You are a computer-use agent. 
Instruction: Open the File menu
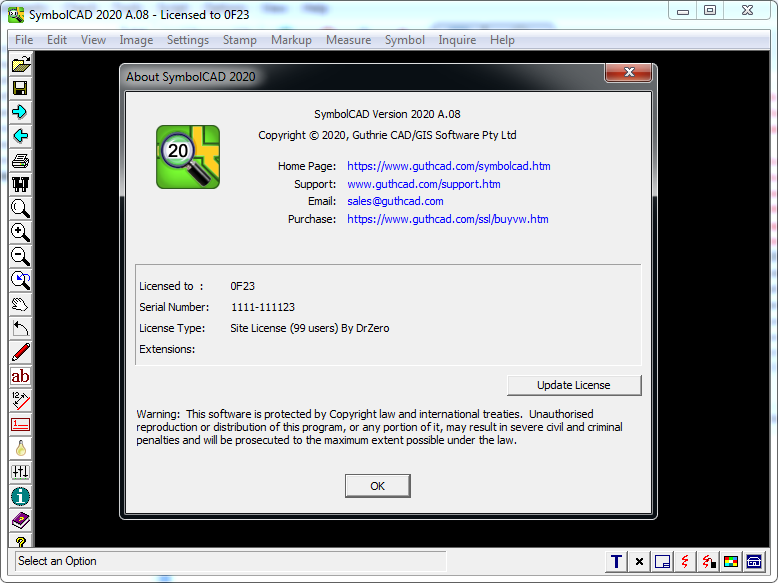click(x=24, y=40)
